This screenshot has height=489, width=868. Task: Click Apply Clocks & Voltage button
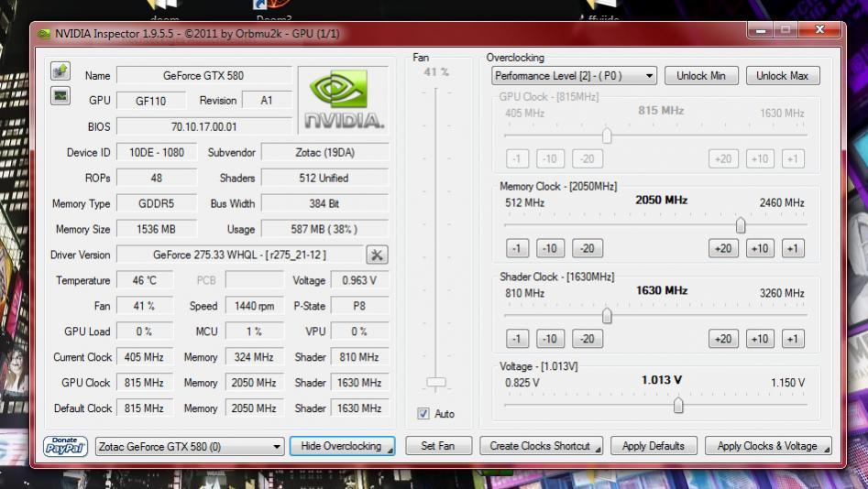coord(768,446)
